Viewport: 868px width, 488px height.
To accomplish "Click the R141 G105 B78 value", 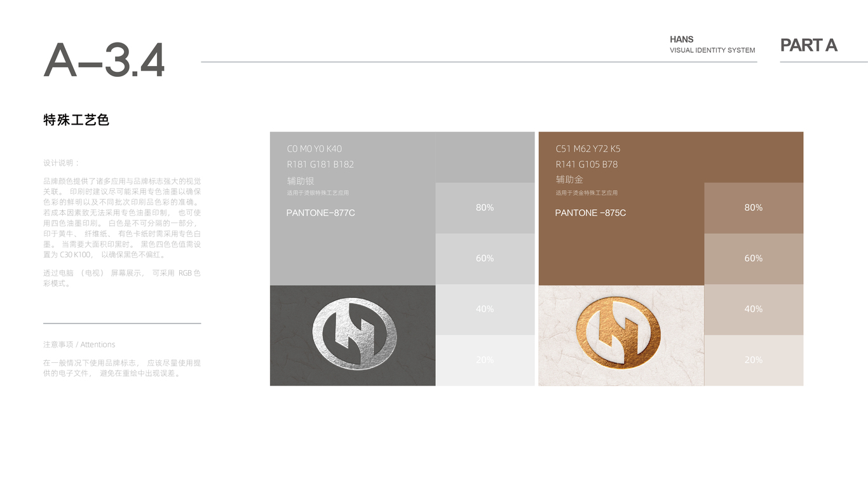I will [x=587, y=165].
